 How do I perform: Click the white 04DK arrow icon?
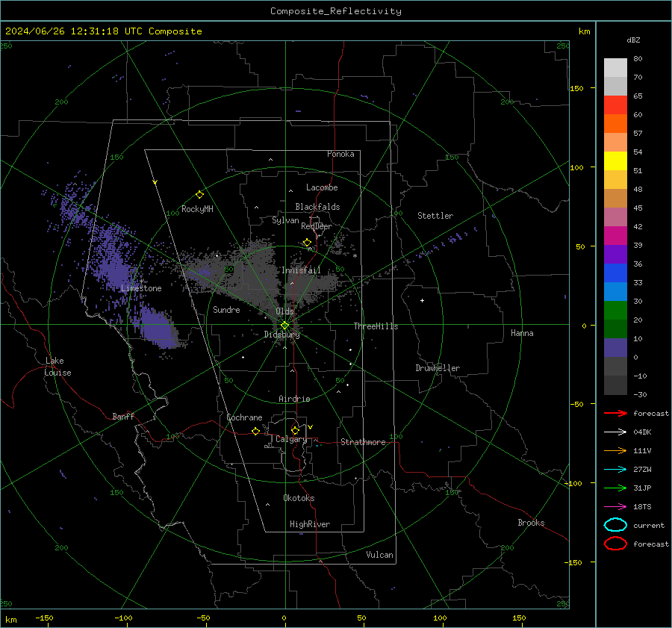click(615, 432)
